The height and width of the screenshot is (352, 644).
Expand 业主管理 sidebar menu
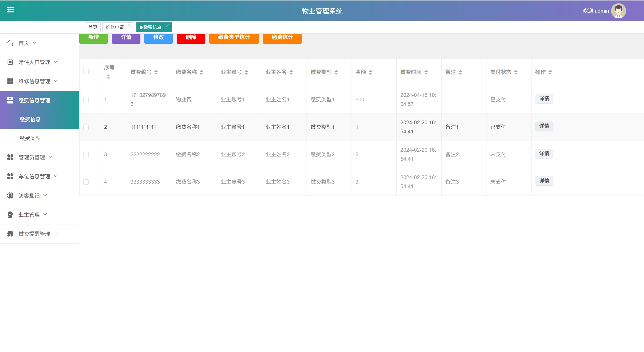(40, 215)
